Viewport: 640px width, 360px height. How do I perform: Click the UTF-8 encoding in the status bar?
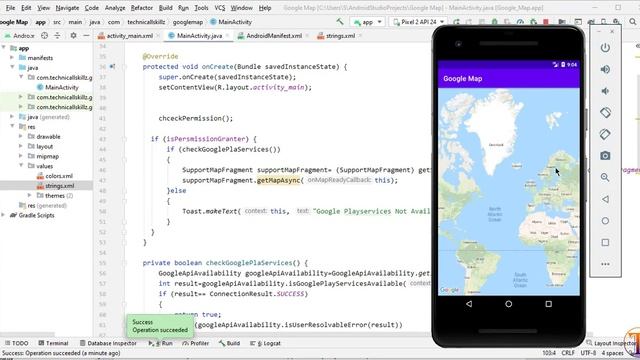[588, 353]
